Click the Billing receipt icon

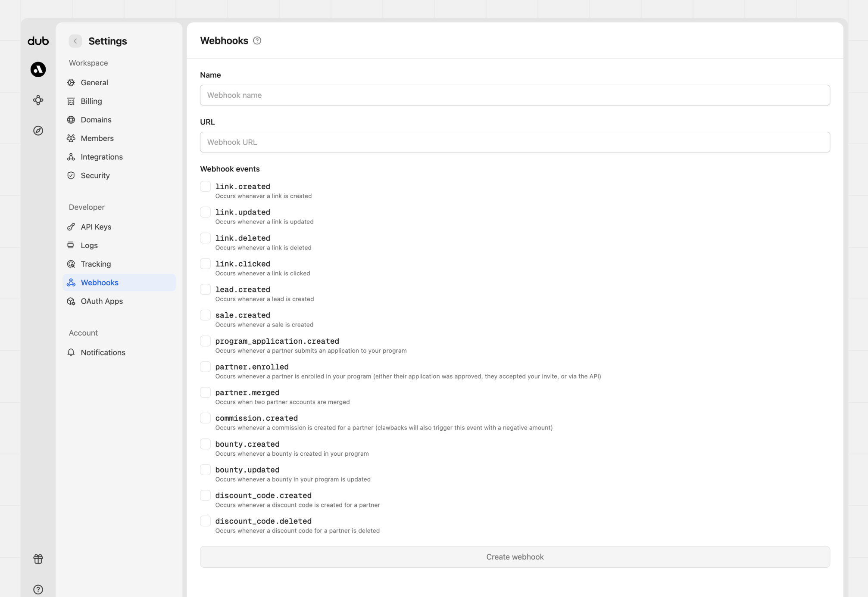[x=71, y=101]
